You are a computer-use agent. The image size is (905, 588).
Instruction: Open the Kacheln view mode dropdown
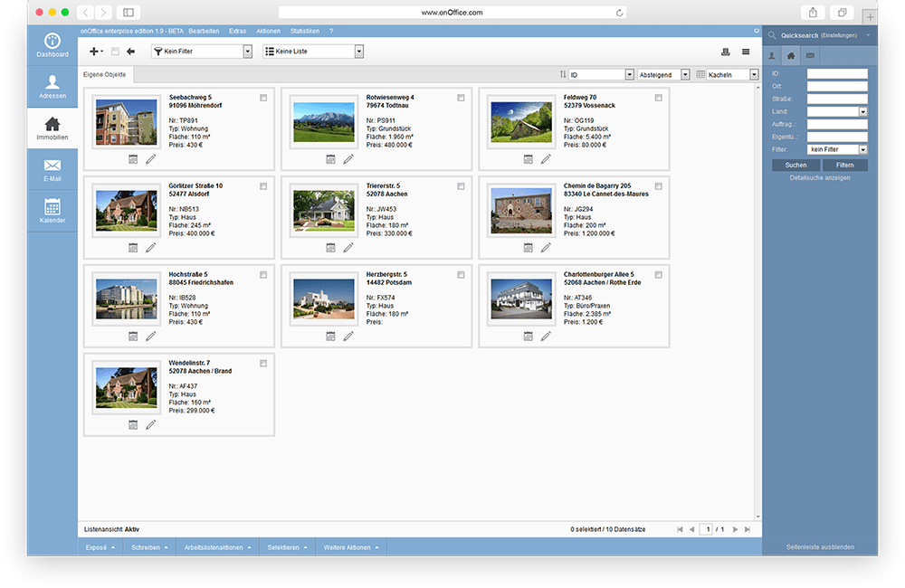[x=753, y=74]
